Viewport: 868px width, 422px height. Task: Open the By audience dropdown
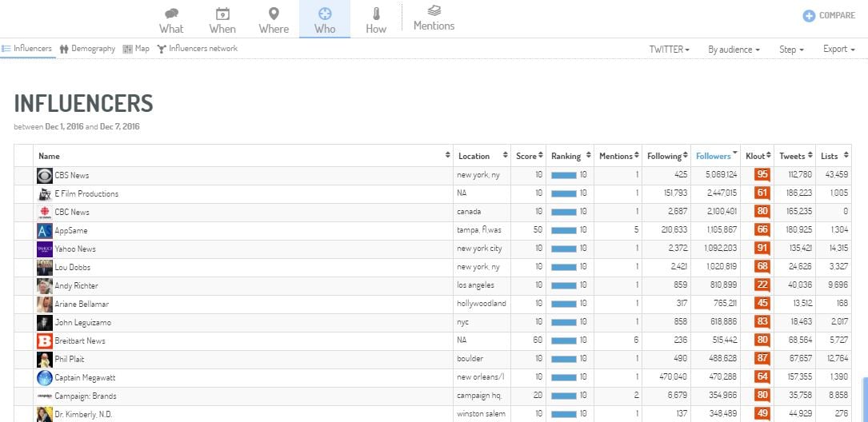pyautogui.click(x=734, y=50)
